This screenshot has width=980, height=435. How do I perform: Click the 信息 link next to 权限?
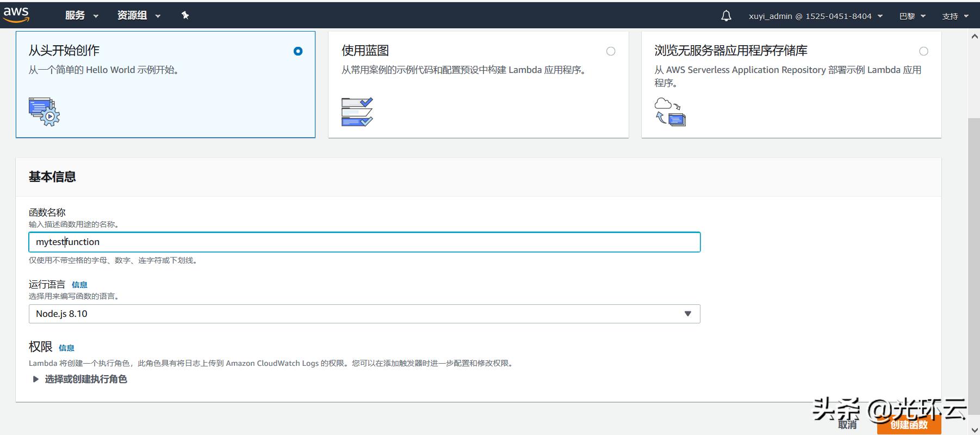coord(66,348)
